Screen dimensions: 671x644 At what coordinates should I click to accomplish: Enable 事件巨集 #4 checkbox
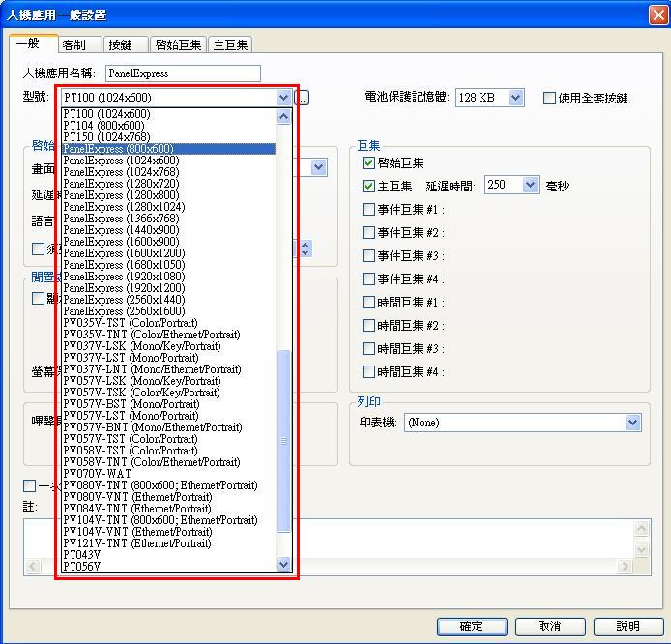(368, 279)
